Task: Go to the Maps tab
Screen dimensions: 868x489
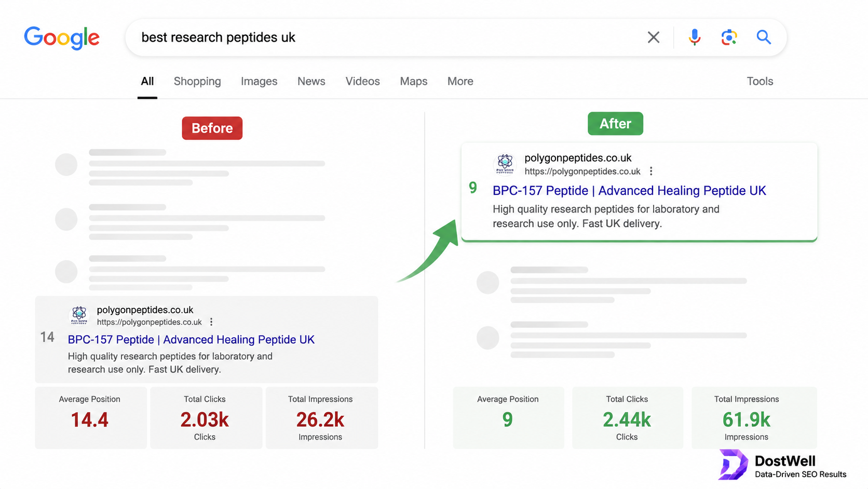Action: [414, 82]
